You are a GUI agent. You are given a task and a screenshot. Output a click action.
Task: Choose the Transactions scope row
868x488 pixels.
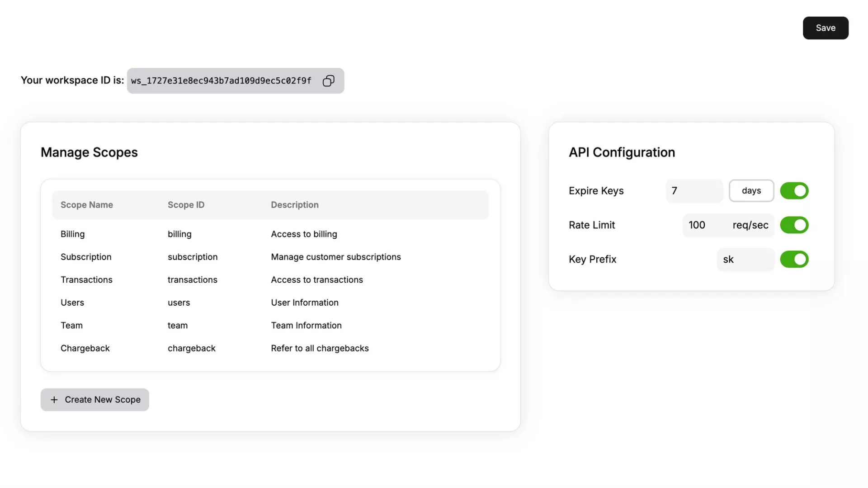(270, 280)
